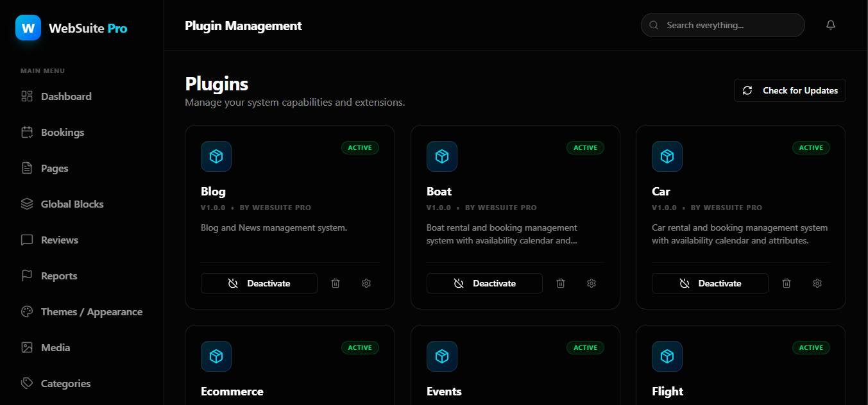The width and height of the screenshot is (868, 405).
Task: Click the Check for Updates button
Action: (790, 90)
